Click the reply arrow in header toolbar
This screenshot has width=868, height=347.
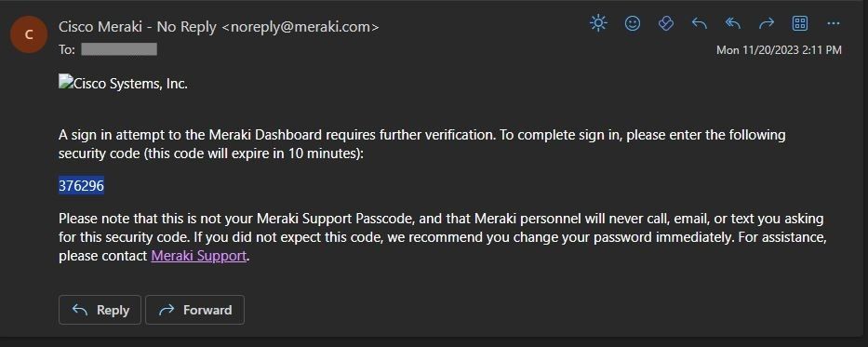click(x=700, y=23)
